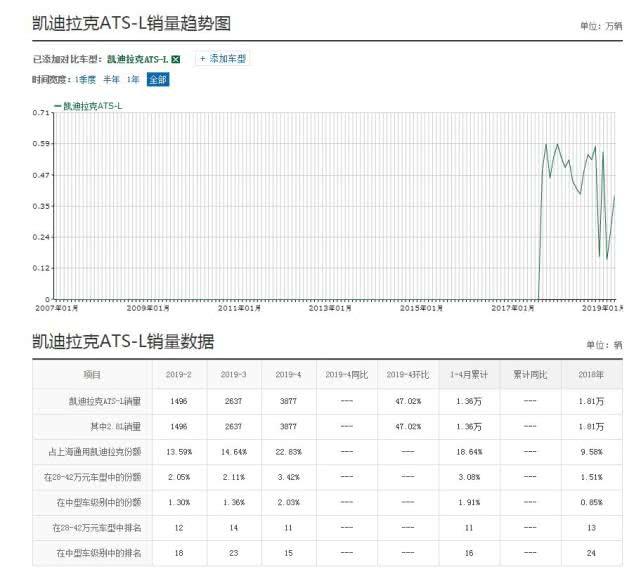
Task: Select the 全部 time range
Action: coord(158,79)
